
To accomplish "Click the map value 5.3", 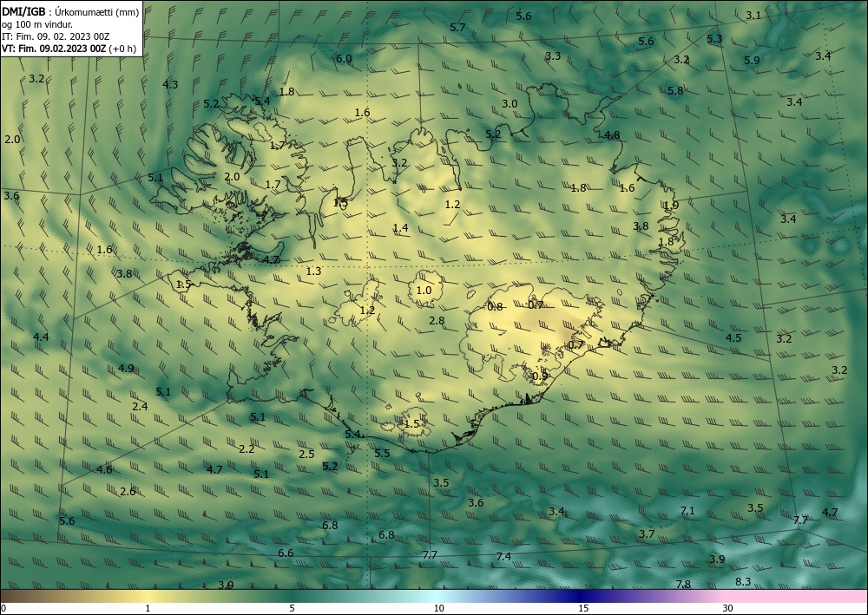I will 714,39.
